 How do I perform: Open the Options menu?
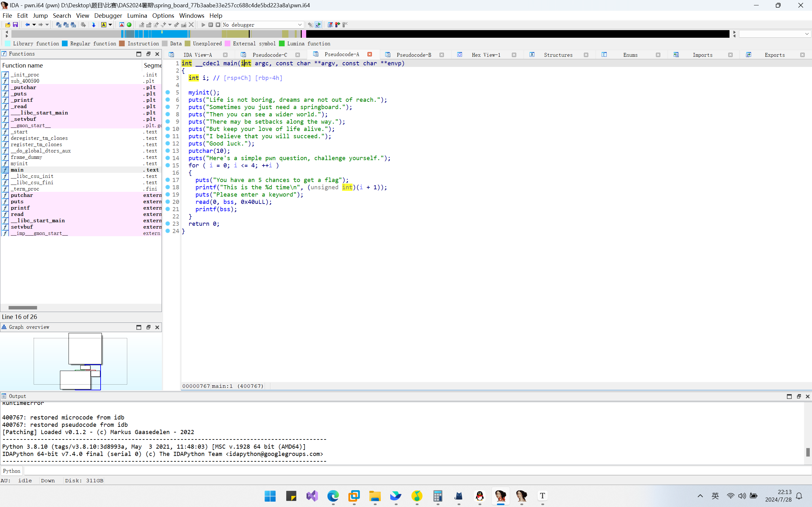click(x=163, y=16)
